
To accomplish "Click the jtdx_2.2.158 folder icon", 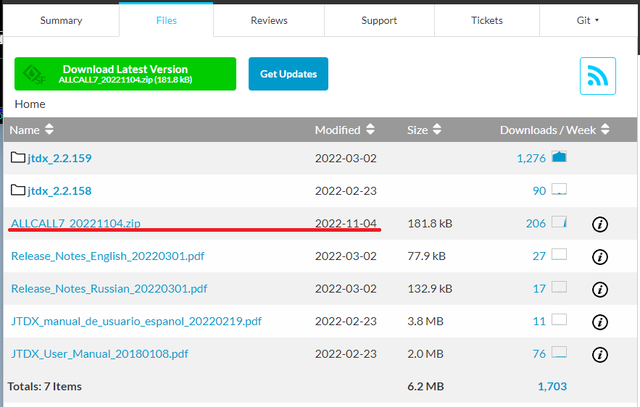I will pos(18,190).
